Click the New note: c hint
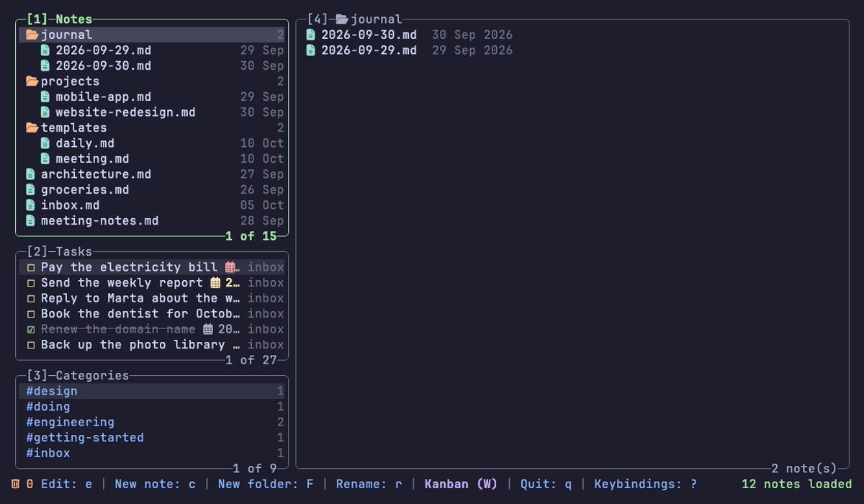 [x=156, y=484]
